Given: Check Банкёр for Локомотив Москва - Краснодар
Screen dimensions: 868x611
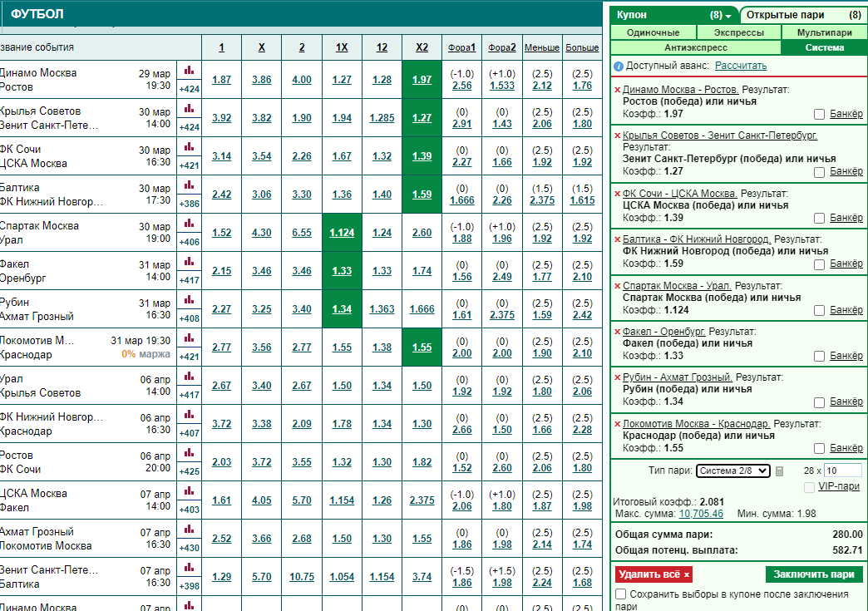Looking at the screenshot, I should point(819,448).
